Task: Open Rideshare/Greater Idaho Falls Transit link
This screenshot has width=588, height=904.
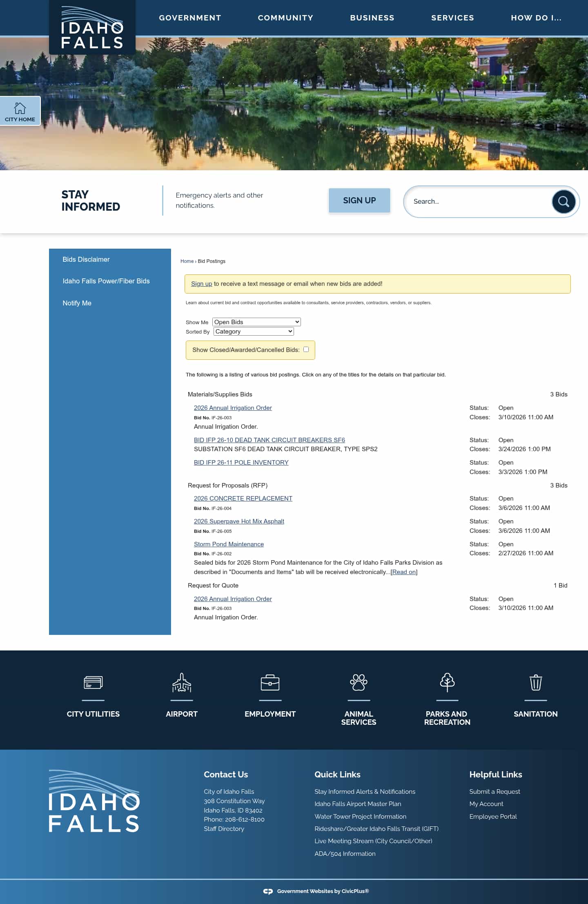Action: coord(376,829)
